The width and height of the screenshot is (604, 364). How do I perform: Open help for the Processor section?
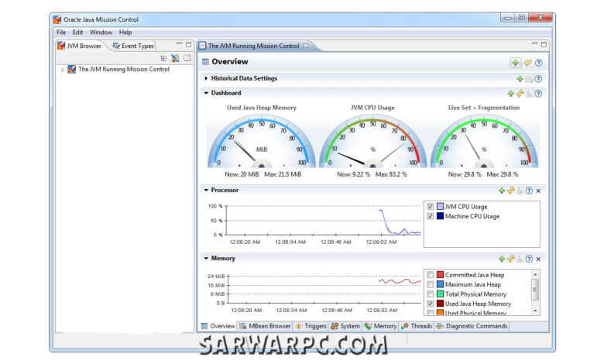[529, 191]
